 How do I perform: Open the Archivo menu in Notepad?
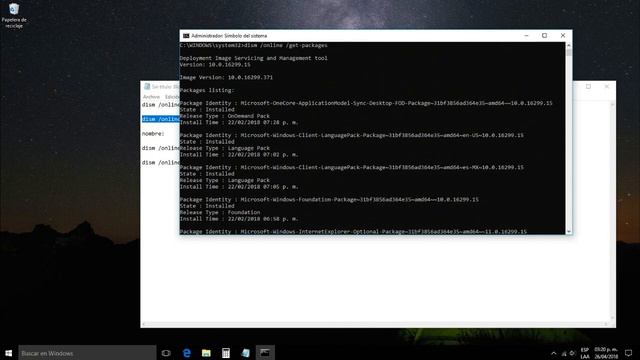(151, 97)
